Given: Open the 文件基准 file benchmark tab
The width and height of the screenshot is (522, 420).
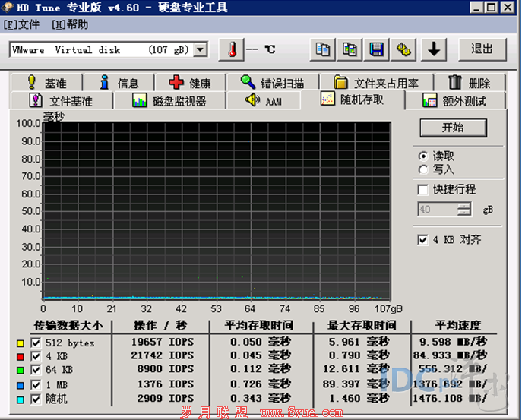Looking at the screenshot, I should tap(62, 100).
